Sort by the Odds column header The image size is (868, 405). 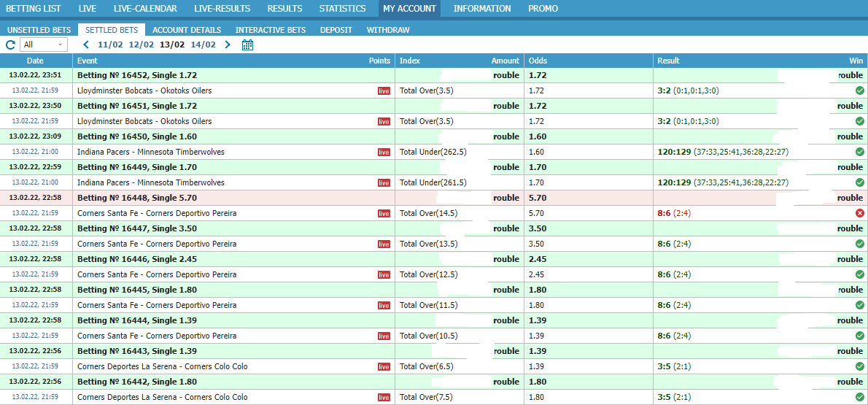tap(538, 61)
